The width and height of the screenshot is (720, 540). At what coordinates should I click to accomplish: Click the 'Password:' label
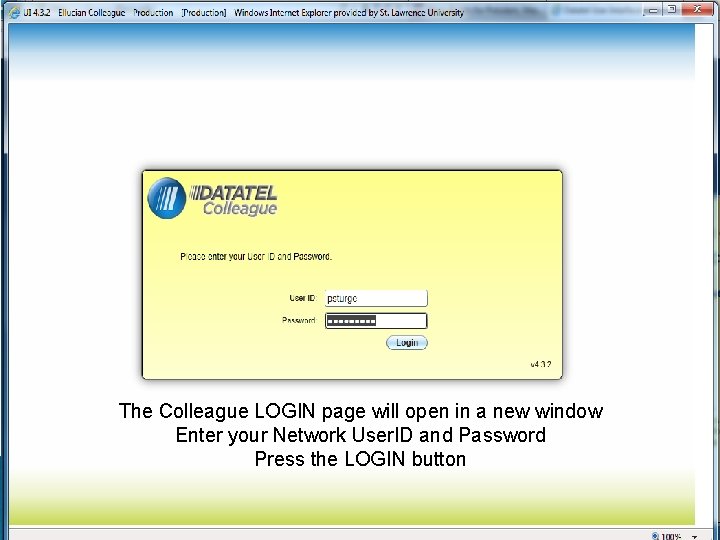pyautogui.click(x=299, y=320)
